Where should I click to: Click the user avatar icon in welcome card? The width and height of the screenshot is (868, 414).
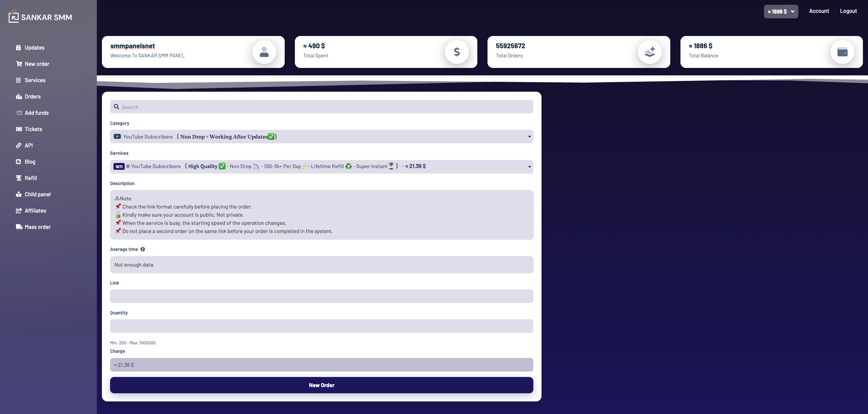(264, 52)
